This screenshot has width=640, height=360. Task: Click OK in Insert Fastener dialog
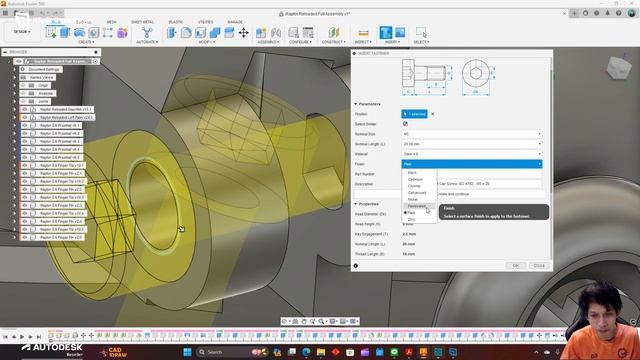coord(516,266)
